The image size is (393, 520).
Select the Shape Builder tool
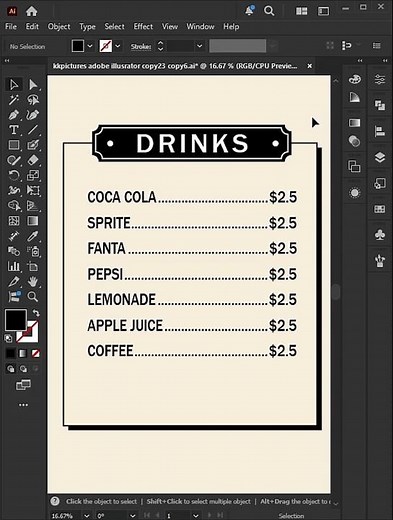click(x=14, y=206)
